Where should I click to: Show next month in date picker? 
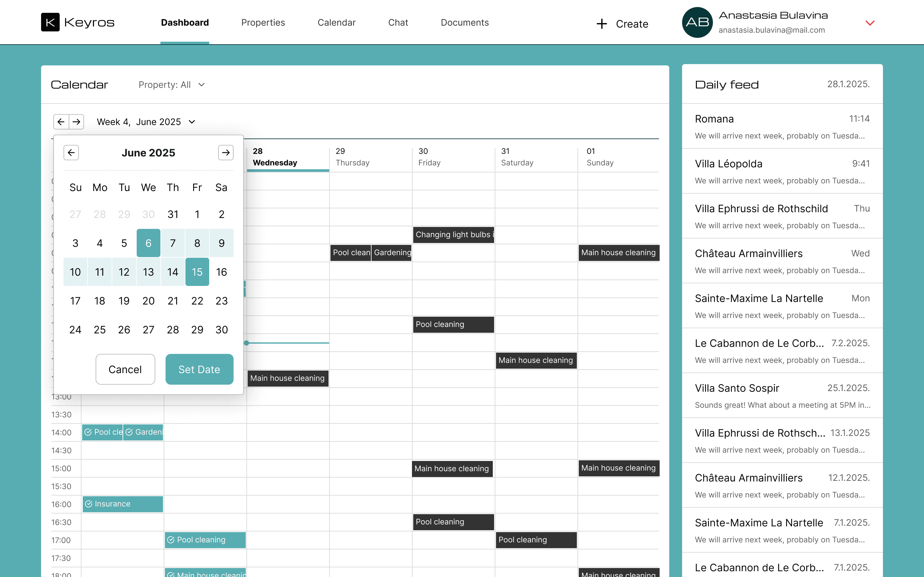tap(226, 153)
